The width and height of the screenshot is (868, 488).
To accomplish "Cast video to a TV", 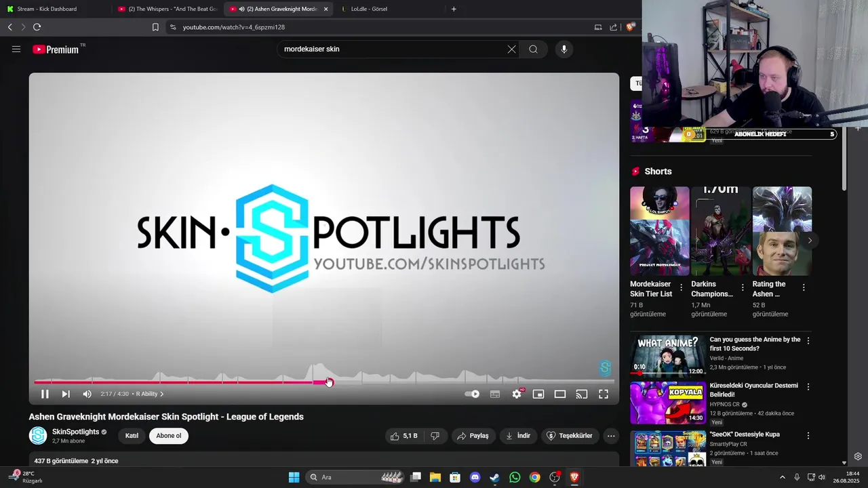I will pyautogui.click(x=582, y=394).
